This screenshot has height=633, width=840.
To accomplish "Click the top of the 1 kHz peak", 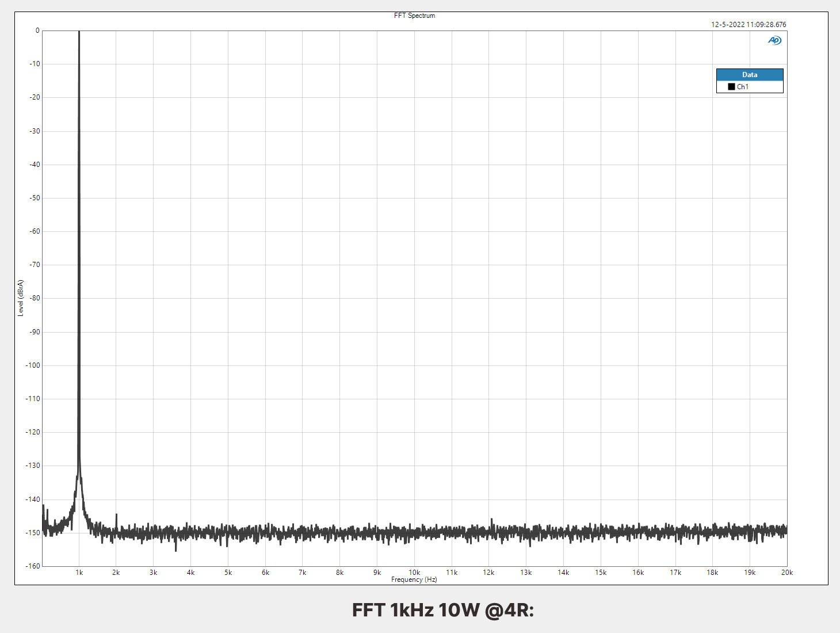I will pyautogui.click(x=79, y=33).
